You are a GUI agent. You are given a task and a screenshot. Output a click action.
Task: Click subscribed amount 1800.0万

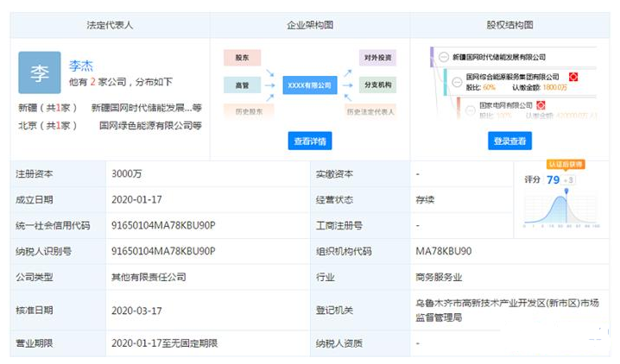(x=554, y=87)
